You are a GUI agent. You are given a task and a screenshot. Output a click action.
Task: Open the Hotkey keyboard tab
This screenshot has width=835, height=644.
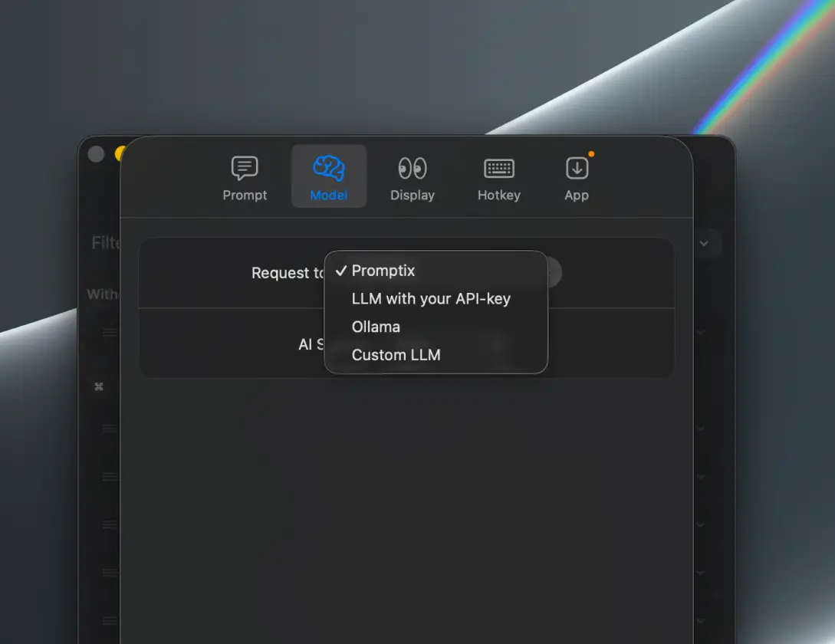tap(498, 177)
